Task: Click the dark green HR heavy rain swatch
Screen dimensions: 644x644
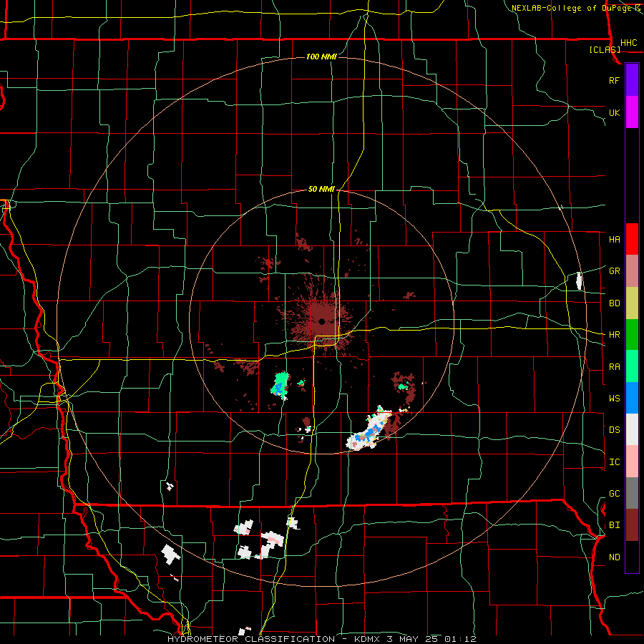Action: pos(632,334)
